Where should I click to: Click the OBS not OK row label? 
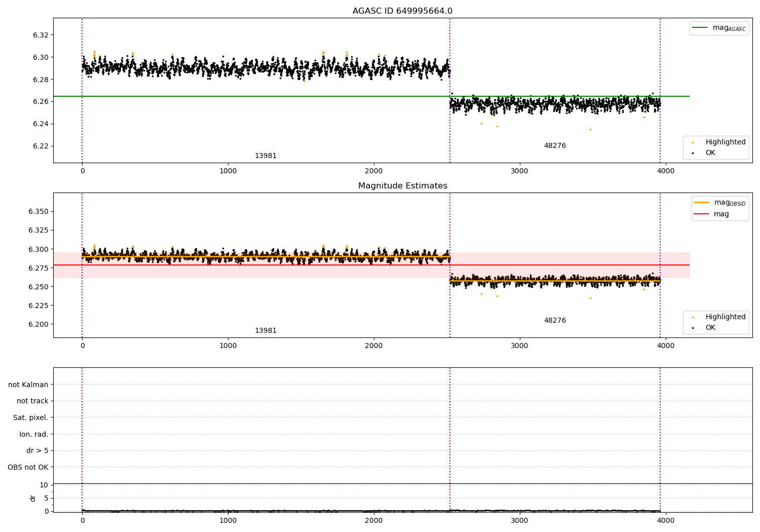tap(28, 468)
